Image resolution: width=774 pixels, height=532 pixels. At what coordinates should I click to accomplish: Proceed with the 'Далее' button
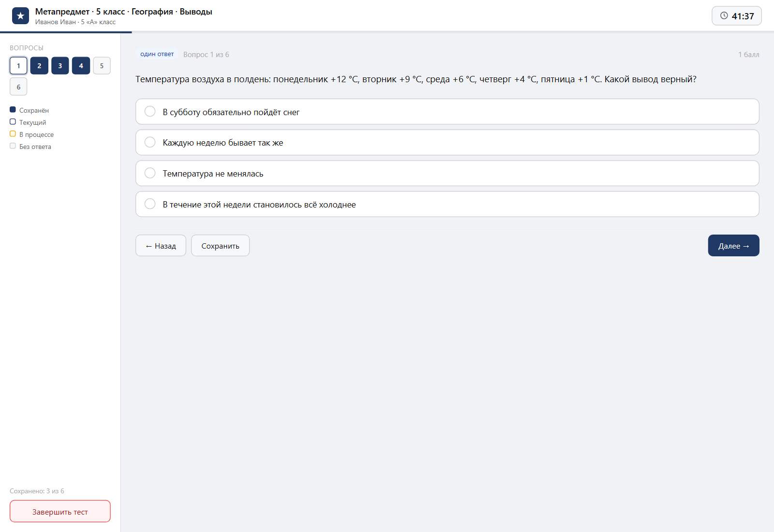(733, 246)
